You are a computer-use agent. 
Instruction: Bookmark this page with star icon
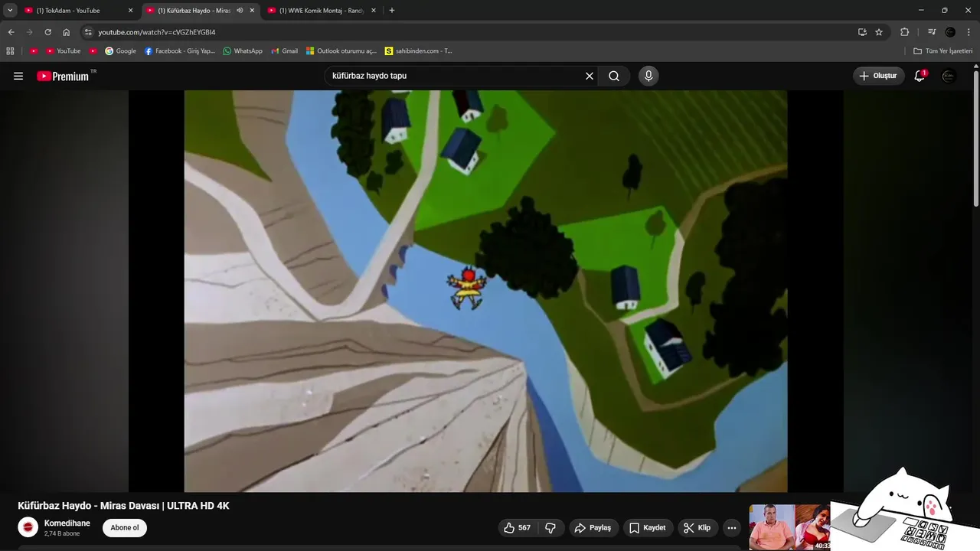(x=879, y=32)
